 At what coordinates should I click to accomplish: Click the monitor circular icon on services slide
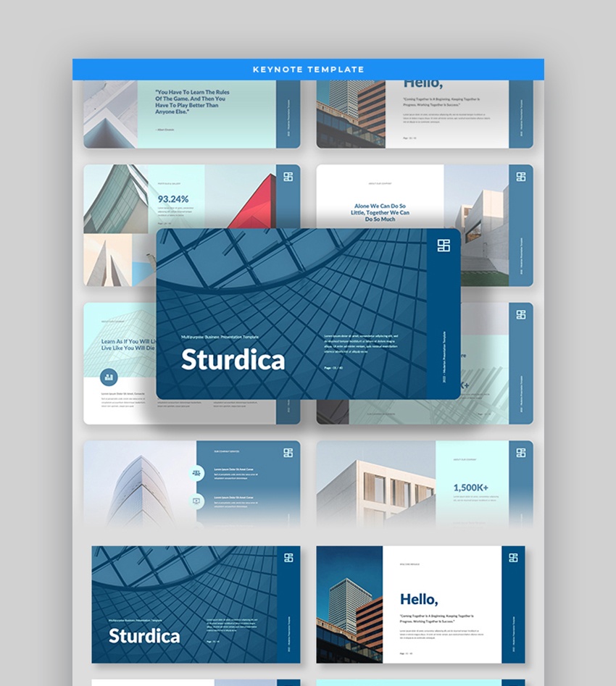pyautogui.click(x=196, y=501)
